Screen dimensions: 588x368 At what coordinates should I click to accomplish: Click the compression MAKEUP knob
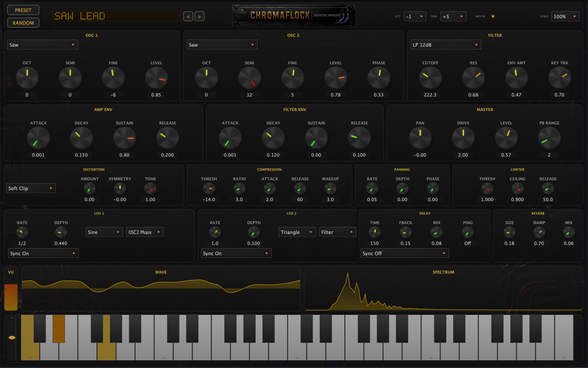tap(331, 189)
